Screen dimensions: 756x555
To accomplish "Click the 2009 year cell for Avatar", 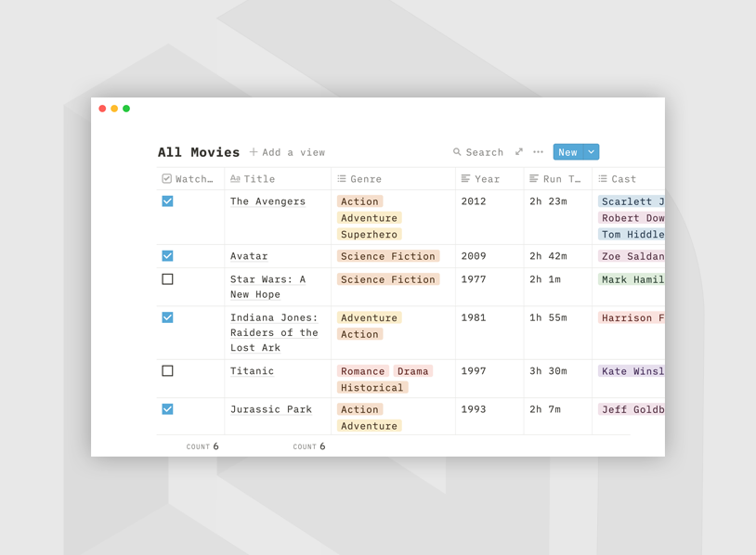I will click(x=474, y=256).
